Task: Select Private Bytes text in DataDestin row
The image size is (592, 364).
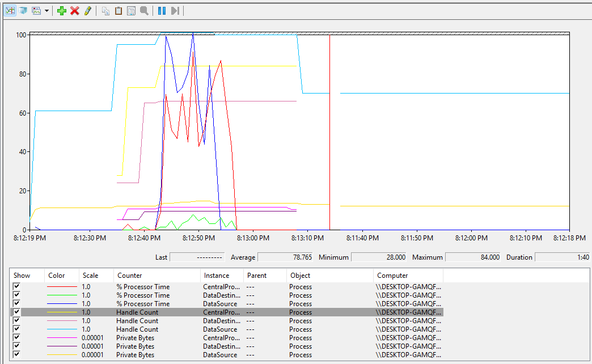Action: 135,346
